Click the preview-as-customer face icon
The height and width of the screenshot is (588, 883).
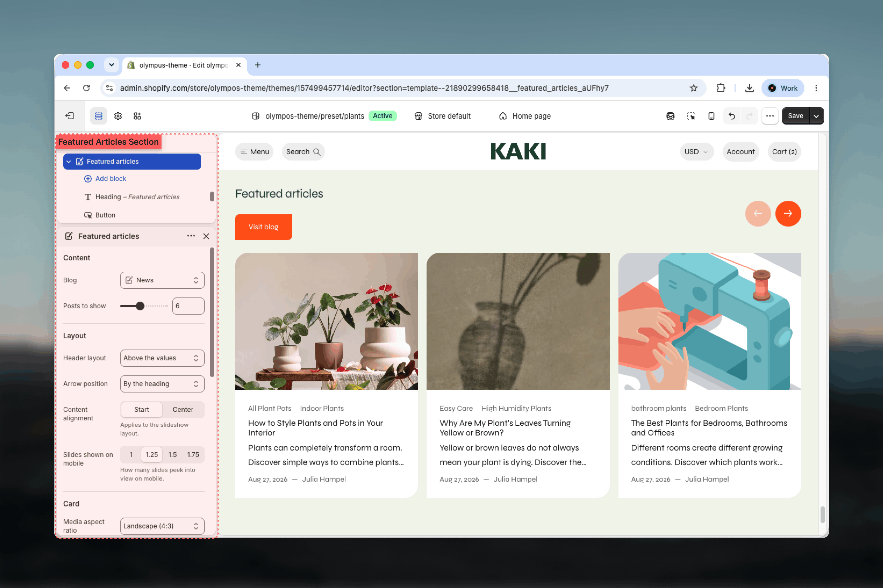coord(670,116)
